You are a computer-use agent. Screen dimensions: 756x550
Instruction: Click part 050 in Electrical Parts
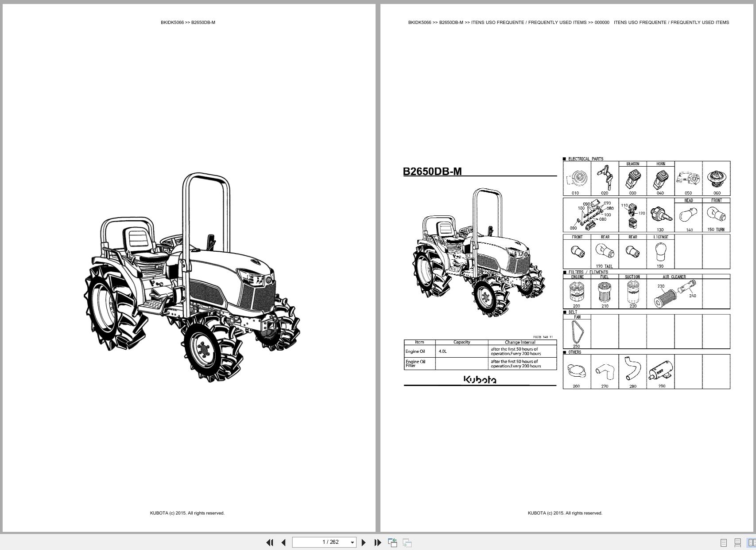[x=688, y=179]
